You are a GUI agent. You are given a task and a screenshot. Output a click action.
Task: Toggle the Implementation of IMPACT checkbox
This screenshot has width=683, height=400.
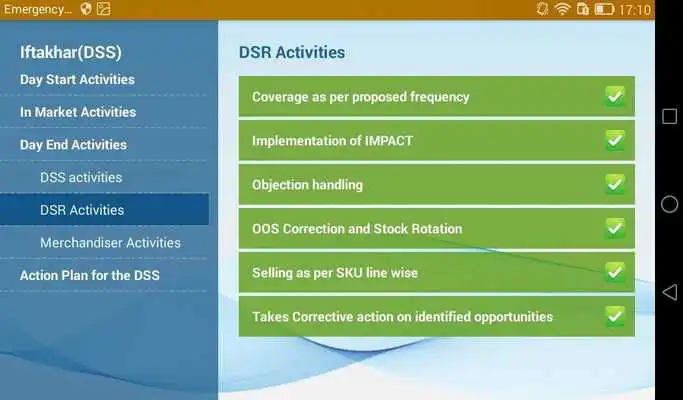(x=615, y=140)
